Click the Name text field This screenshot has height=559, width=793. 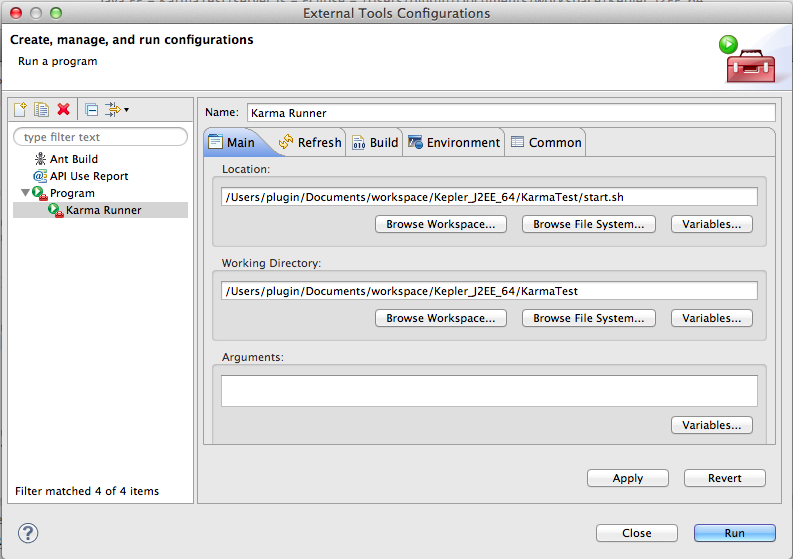510,113
